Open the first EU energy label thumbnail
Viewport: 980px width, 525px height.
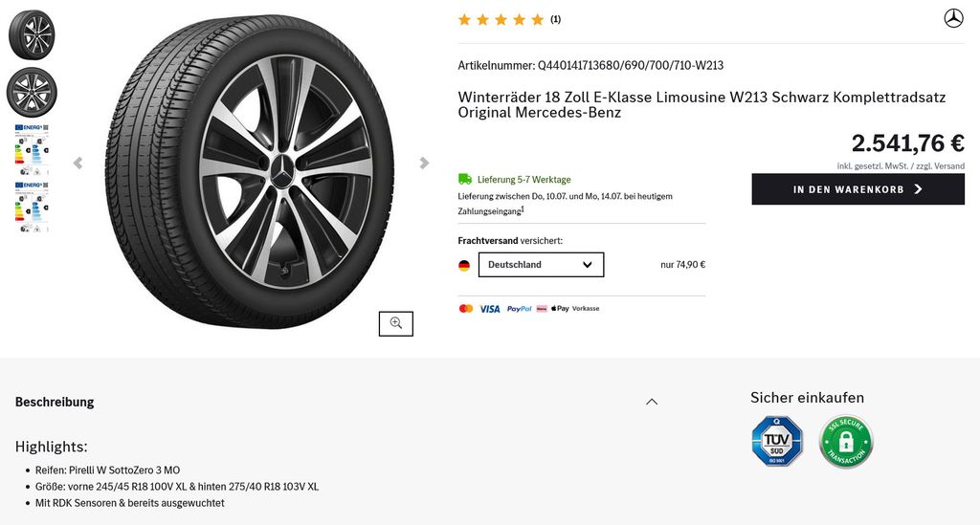(32, 148)
